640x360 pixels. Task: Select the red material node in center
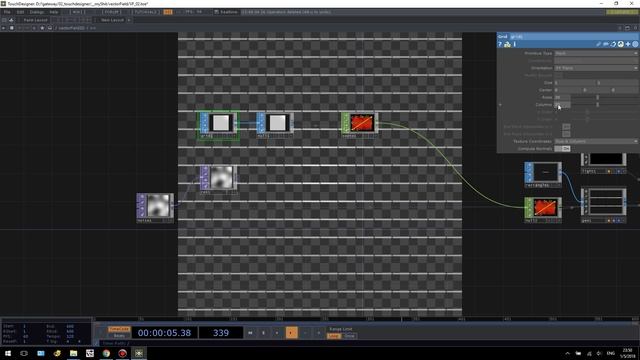tap(360, 125)
